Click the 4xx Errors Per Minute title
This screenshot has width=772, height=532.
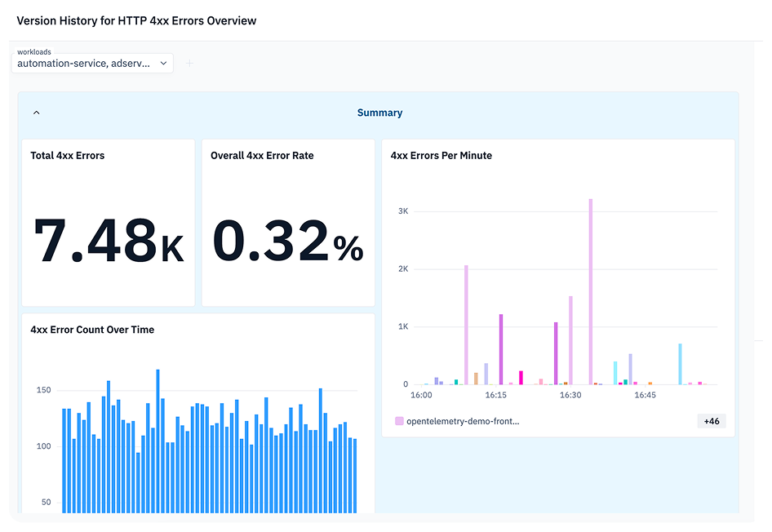coord(441,156)
